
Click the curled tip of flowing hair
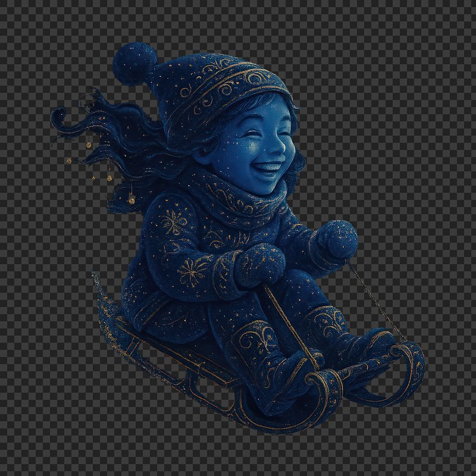[x=61, y=117]
